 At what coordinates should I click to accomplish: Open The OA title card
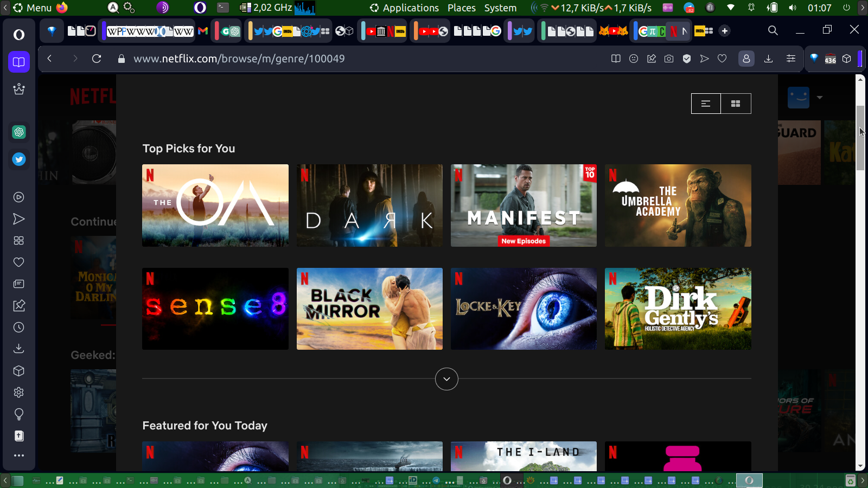pos(215,206)
